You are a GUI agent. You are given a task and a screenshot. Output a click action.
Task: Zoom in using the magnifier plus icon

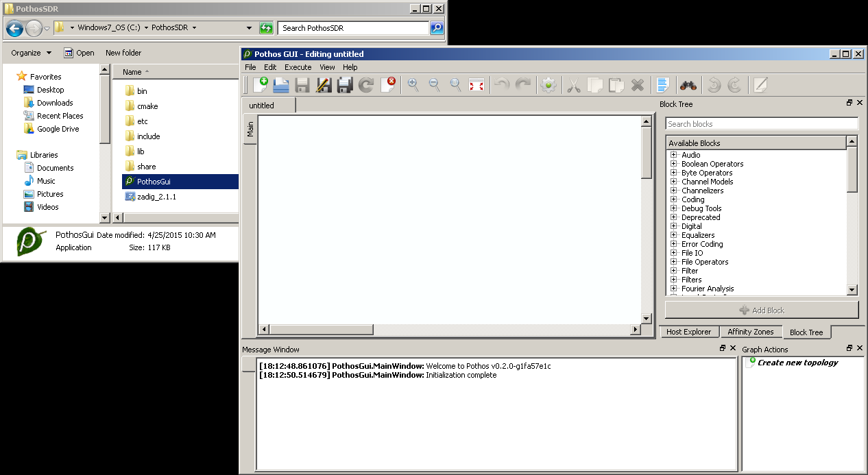(413, 85)
